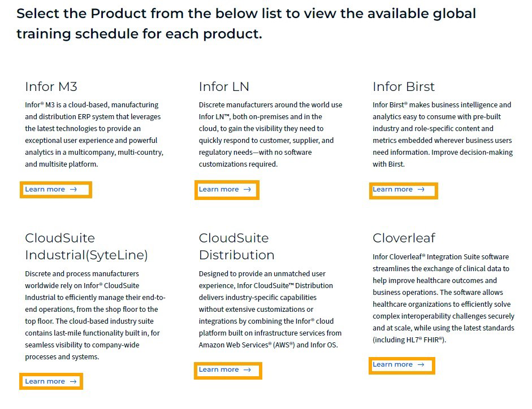The height and width of the screenshot is (409, 532).
Task: Select the Cloverleaf product title
Action: 404,238
